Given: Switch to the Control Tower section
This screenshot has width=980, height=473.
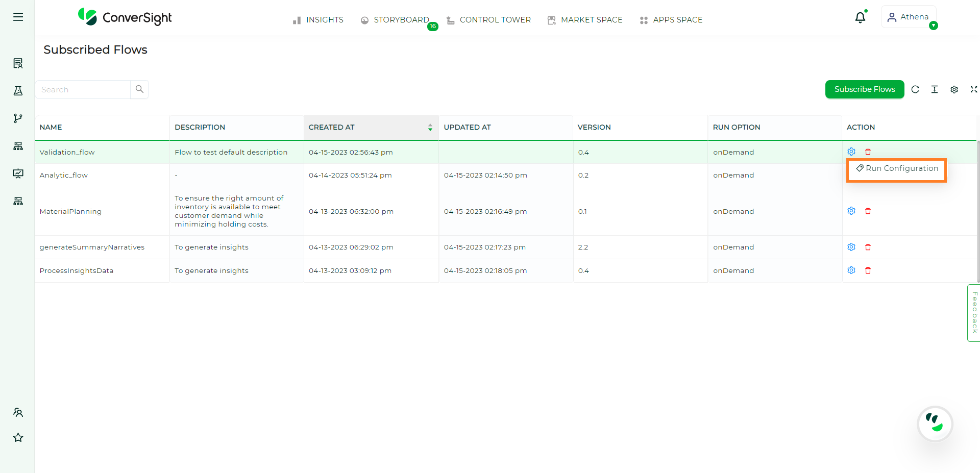Looking at the screenshot, I should pos(488,19).
